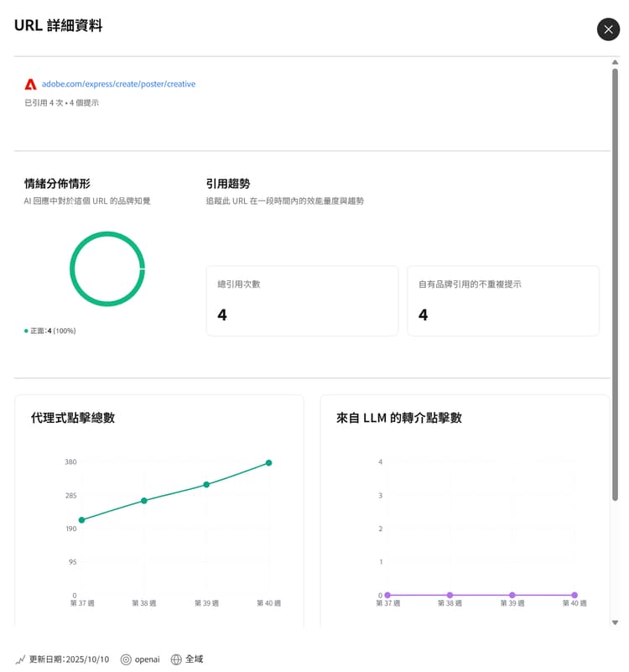Click the 來自 LLM 的轉介點擊數 chart title
This screenshot has width=629, height=672.
(399, 418)
